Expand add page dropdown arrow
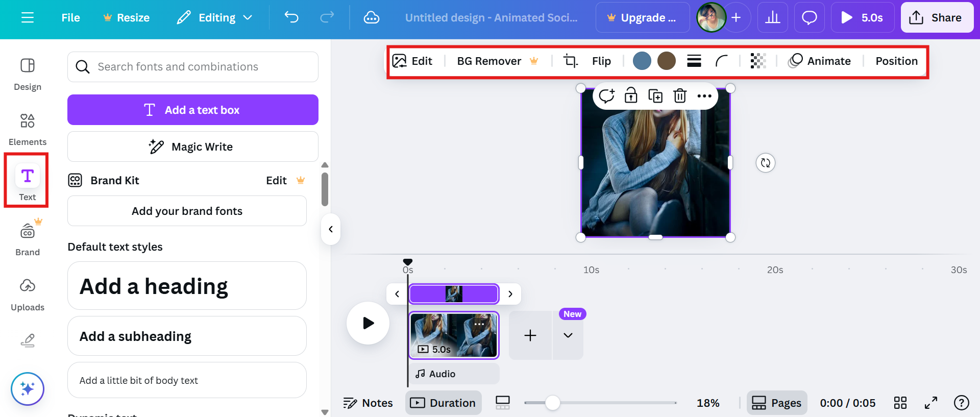 pos(568,335)
